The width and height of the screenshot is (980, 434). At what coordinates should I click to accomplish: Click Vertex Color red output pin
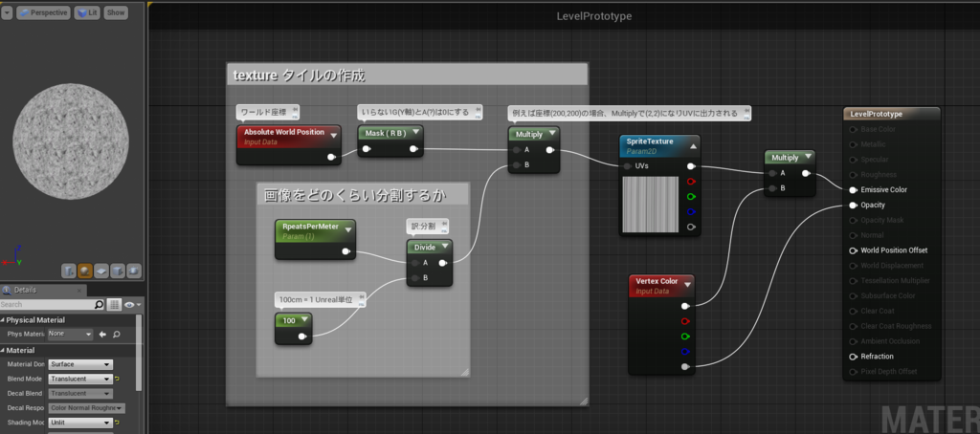[x=685, y=321]
